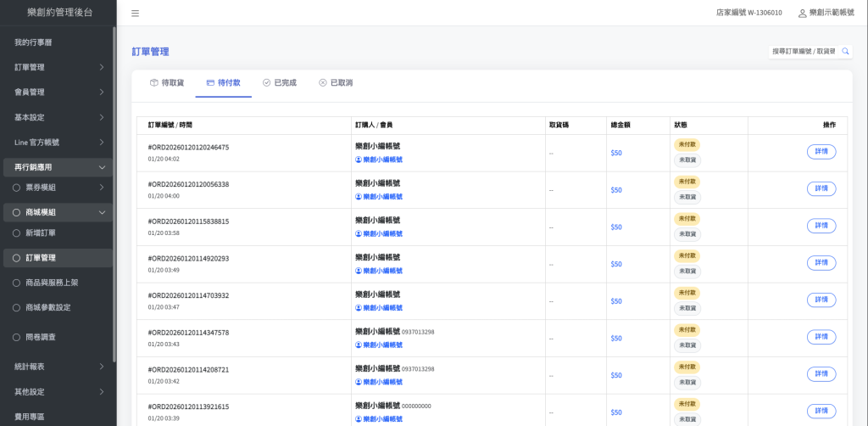Click the X circle icon on 已取消 tab

coord(322,83)
